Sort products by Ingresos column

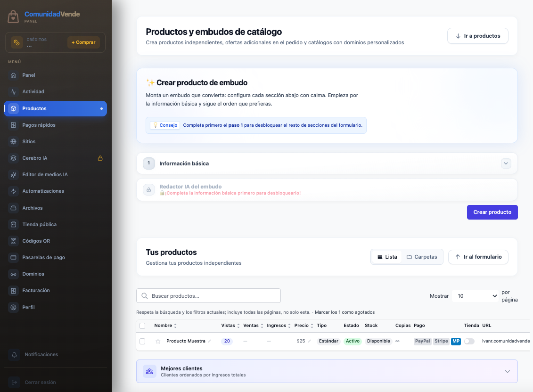[279, 326]
